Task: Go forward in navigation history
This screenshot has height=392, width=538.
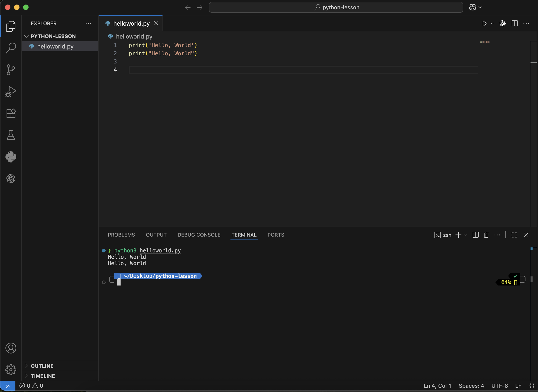Action: 200,7
